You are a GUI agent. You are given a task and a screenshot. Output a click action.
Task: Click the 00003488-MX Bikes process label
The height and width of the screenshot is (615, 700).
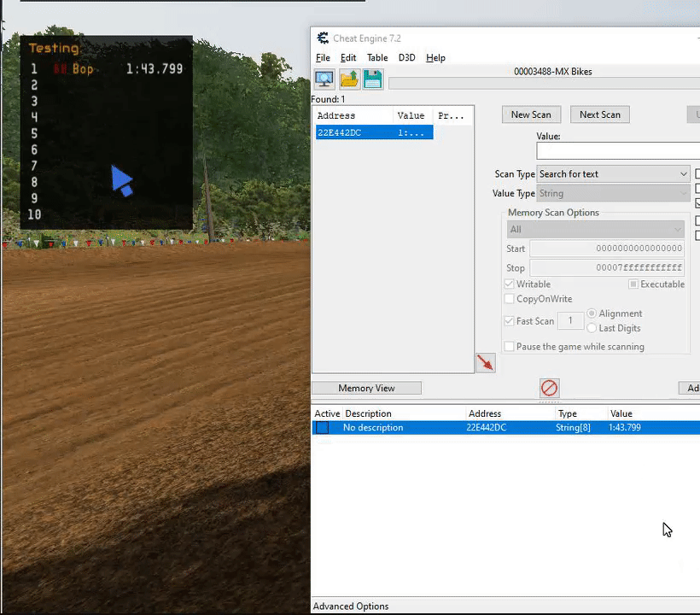552,72
